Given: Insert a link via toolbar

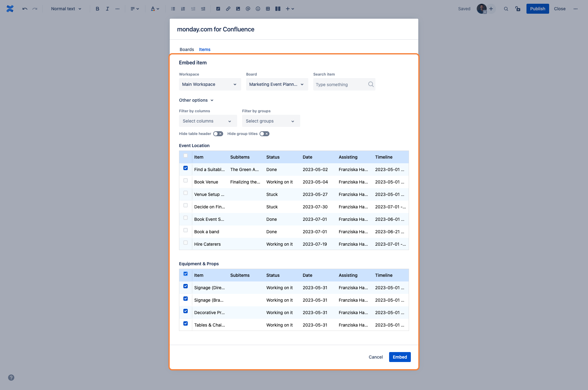Looking at the screenshot, I should pos(228,9).
